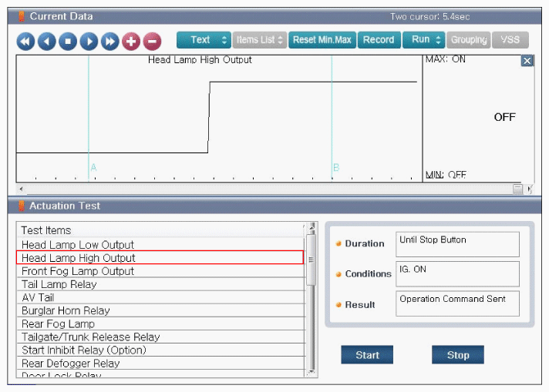Click the round stop playback icon
Image resolution: width=549 pixels, height=392 pixels.
point(68,41)
